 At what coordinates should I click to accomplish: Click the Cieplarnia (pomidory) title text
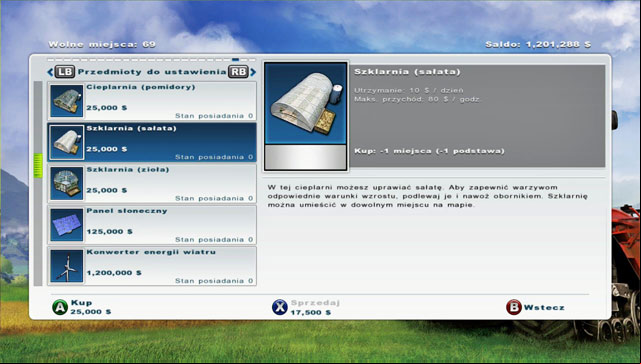click(141, 87)
